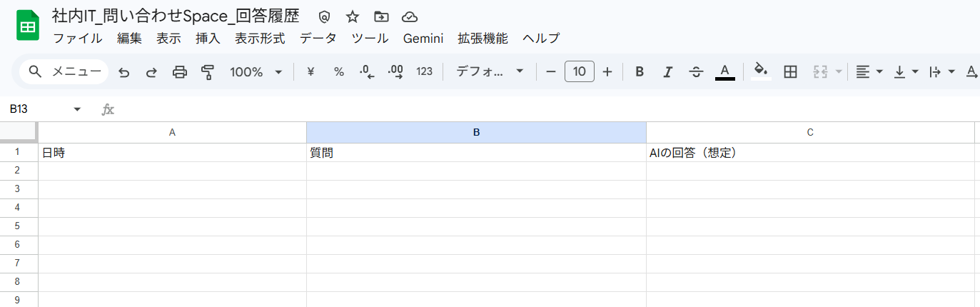This screenshot has width=980, height=307.
Task: Format selection as yen currency
Action: coord(310,71)
